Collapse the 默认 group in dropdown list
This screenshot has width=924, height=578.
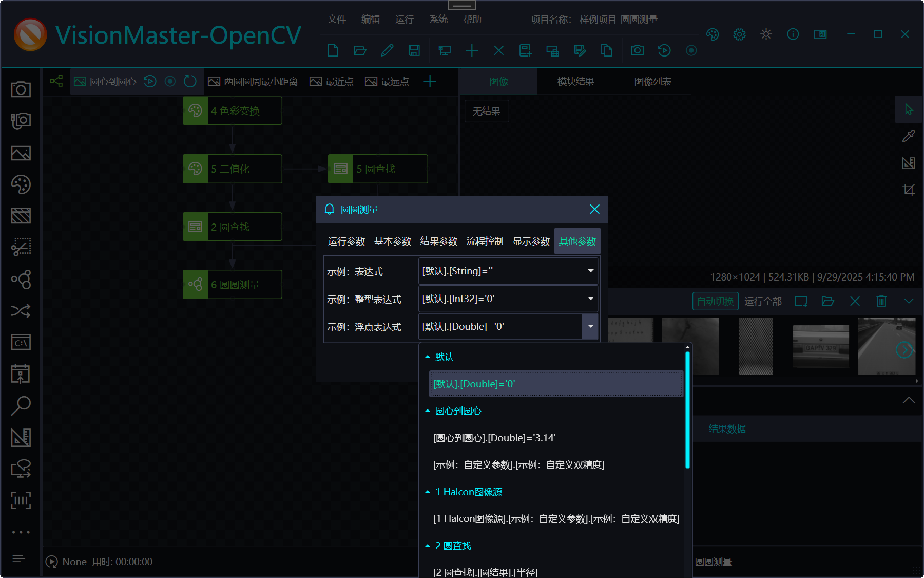[x=428, y=357]
